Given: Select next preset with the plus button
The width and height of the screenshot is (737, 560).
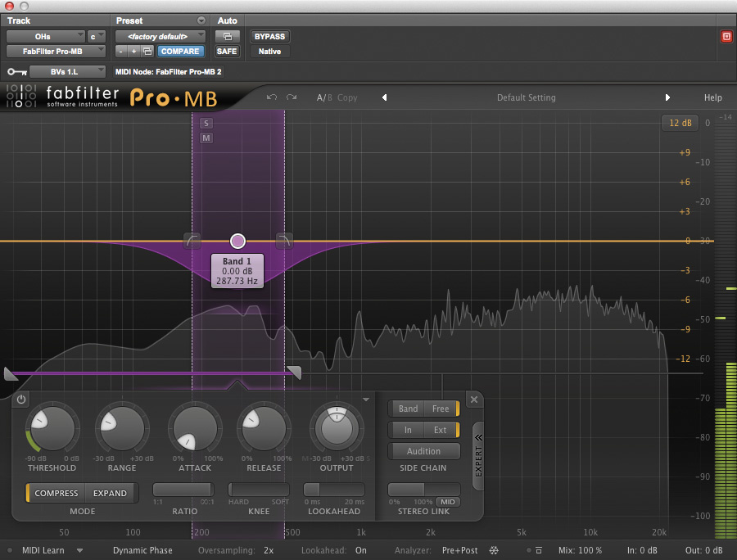Looking at the screenshot, I should [134, 52].
